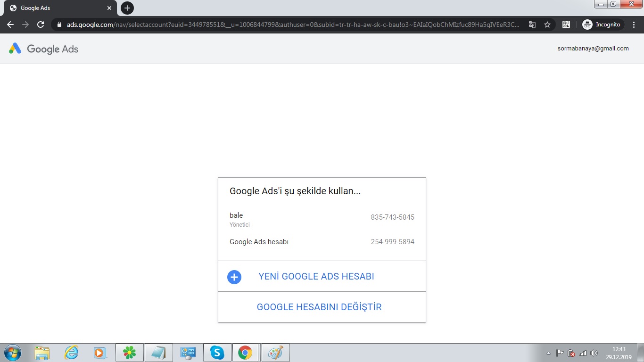Select Google Ads hesabı account row
644x362 pixels.
(x=322, y=242)
